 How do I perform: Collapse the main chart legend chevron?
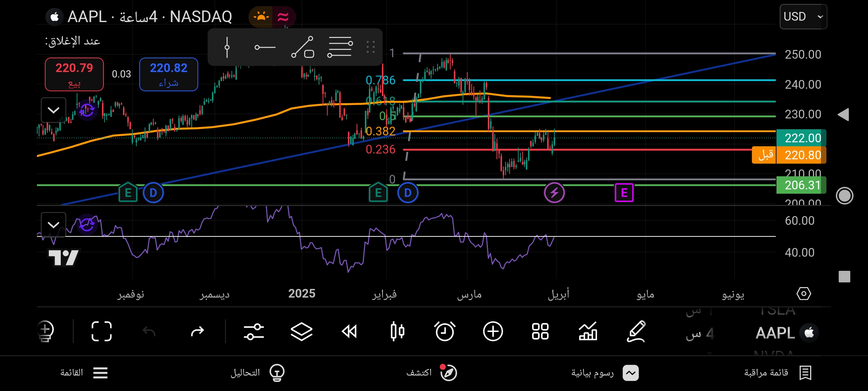[x=54, y=110]
